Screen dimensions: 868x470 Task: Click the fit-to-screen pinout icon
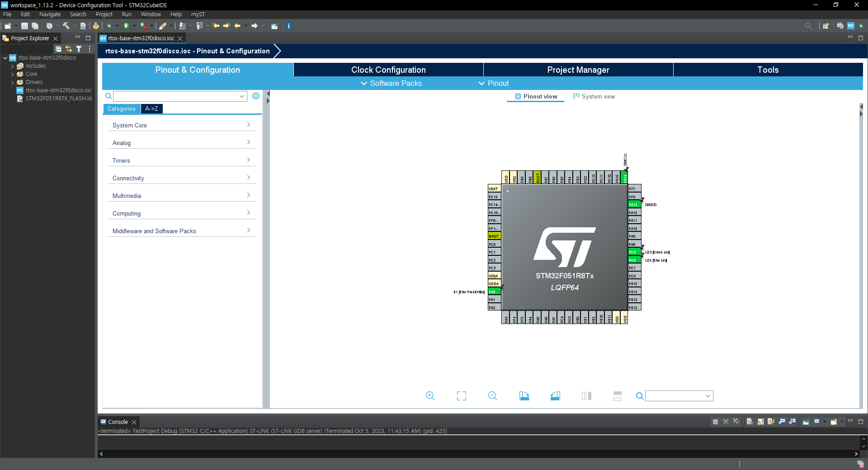point(461,396)
